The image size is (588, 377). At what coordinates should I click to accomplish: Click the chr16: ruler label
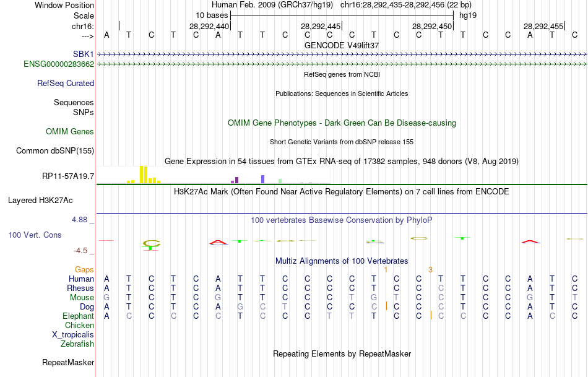coord(82,26)
